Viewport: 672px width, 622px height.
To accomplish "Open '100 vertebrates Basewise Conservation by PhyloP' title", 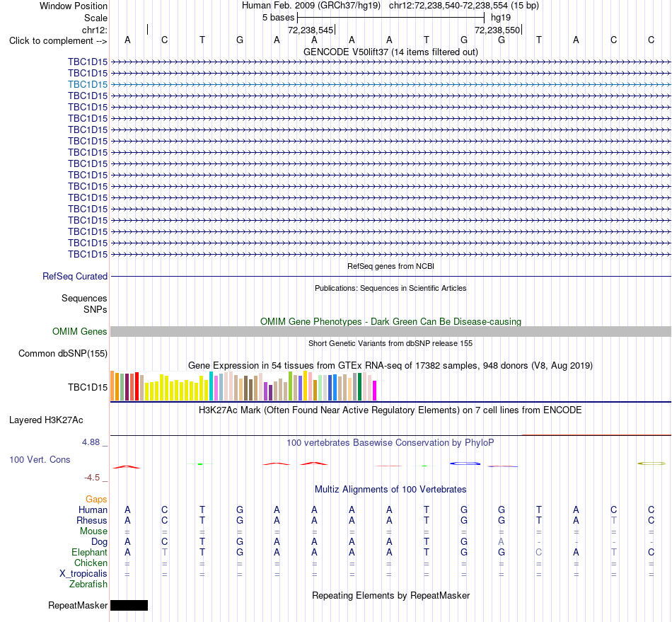I will point(390,443).
